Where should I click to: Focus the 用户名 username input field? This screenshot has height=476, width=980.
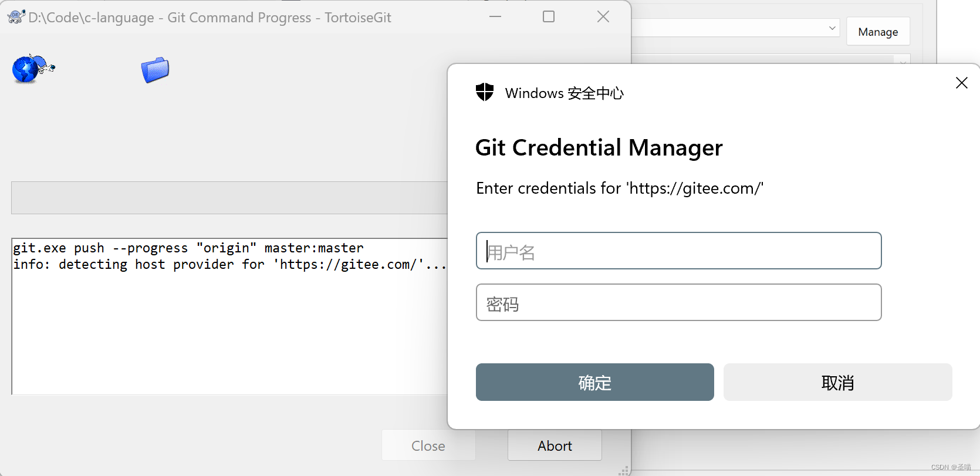tap(678, 251)
